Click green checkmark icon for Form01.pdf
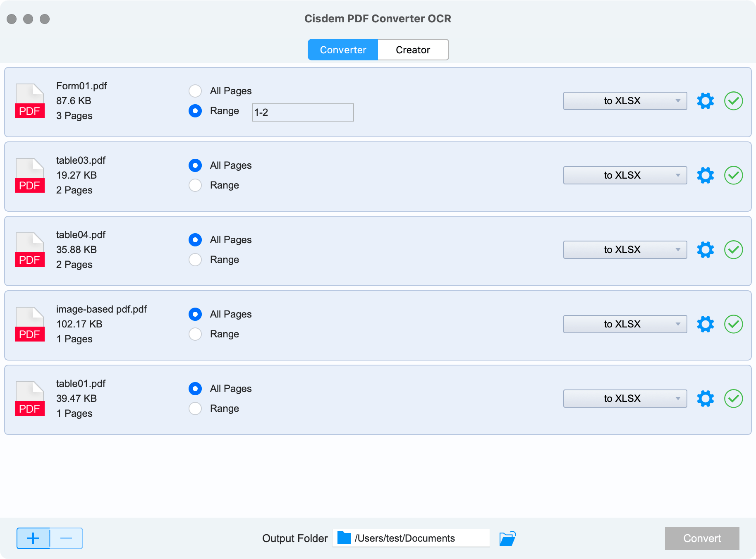756x559 pixels. 733,101
